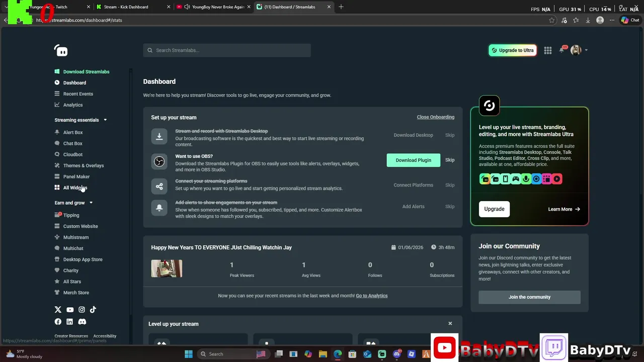Image resolution: width=644 pixels, height=362 pixels.
Task: Collapse the Earn and grow section
Action: tap(91, 203)
